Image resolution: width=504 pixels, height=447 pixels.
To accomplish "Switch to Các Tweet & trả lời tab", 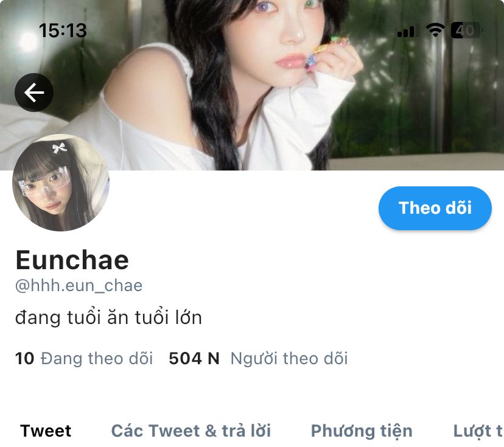I will pyautogui.click(x=191, y=431).
